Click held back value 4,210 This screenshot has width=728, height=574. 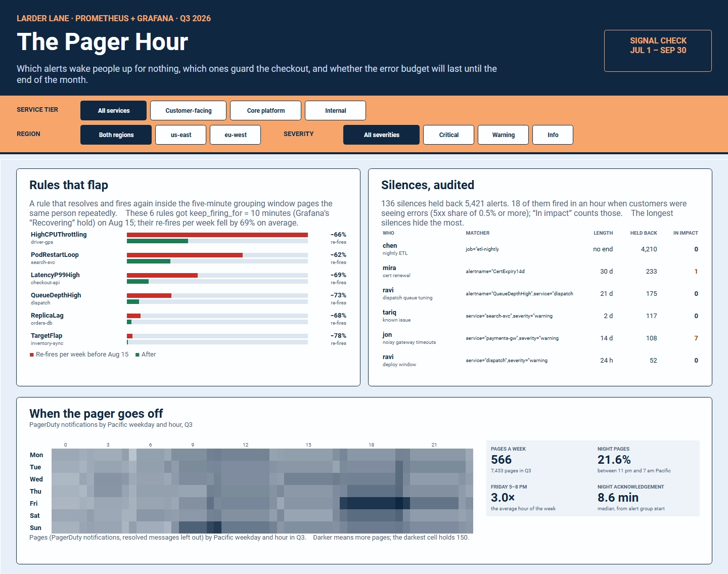coord(649,249)
